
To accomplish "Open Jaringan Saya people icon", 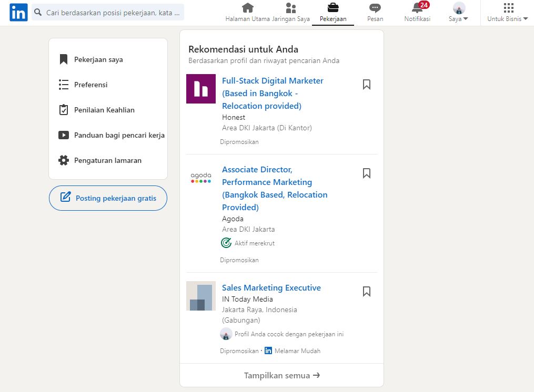I will pyautogui.click(x=291, y=7).
